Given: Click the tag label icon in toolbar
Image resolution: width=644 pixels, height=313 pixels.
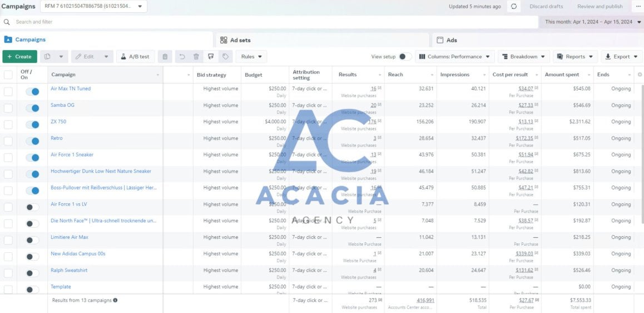Looking at the screenshot, I should pyautogui.click(x=225, y=57).
